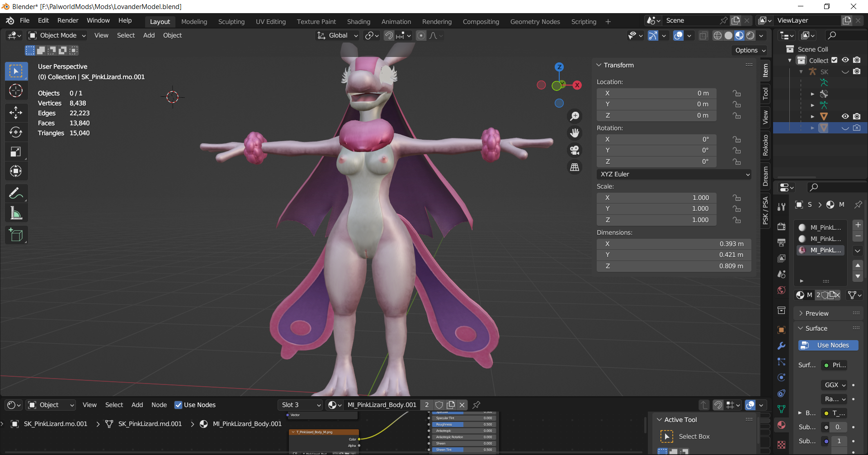Click the red X axis gizmo handle
The image size is (868, 455).
tap(577, 85)
